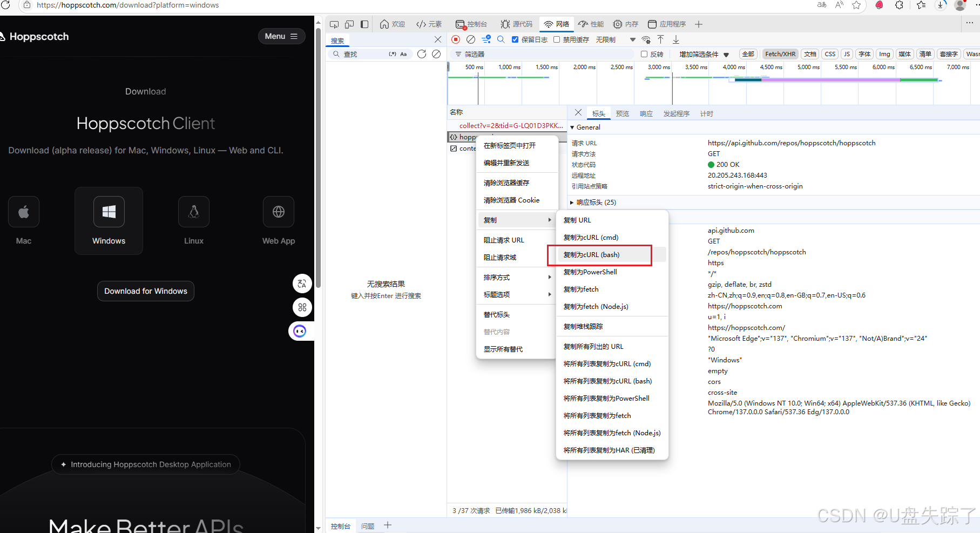The width and height of the screenshot is (980, 533).
Task: Add a new DevTools tab with plus
Action: [x=699, y=24]
